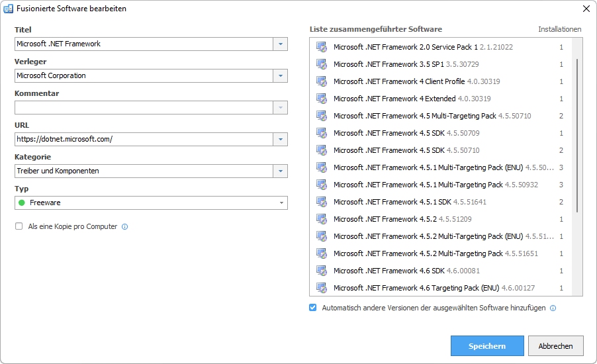Click into the URL text field
Screen dimensions: 597x364
click(143, 139)
